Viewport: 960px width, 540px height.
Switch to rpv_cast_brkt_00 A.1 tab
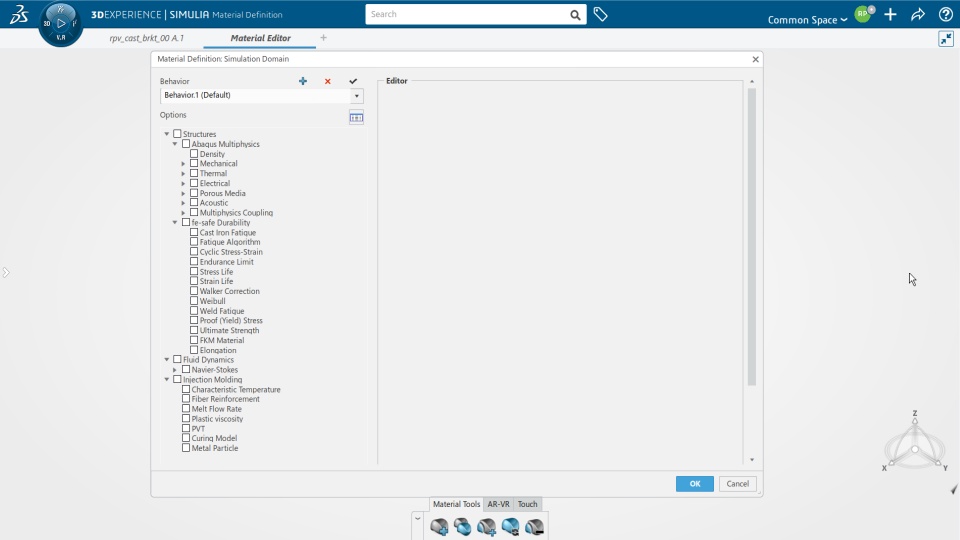point(146,38)
